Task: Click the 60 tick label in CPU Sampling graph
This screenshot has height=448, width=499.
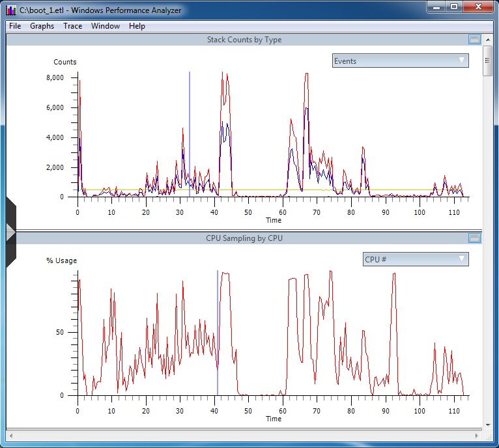Action: click(283, 411)
